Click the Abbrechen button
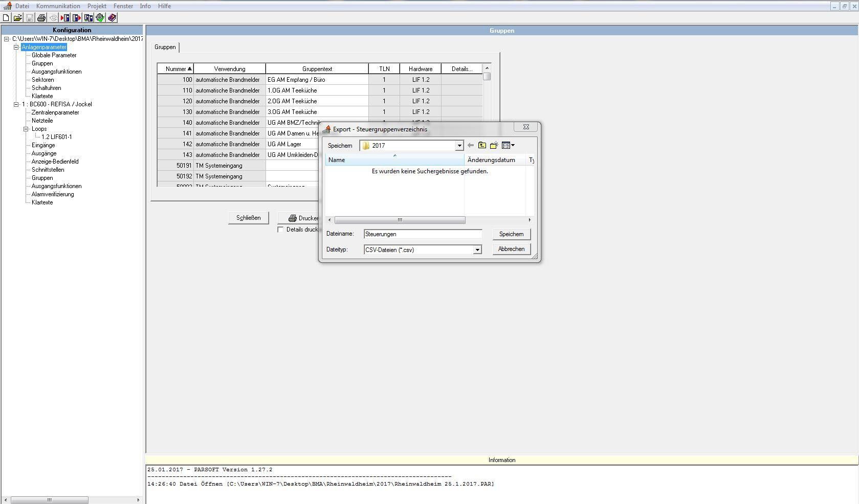 [x=512, y=249]
